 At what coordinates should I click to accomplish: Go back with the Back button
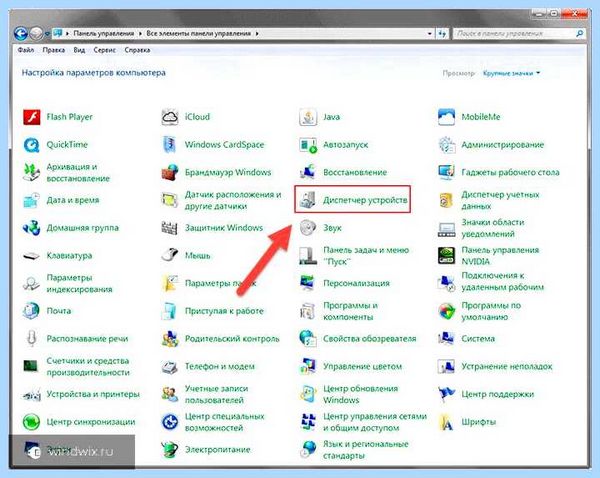point(21,34)
